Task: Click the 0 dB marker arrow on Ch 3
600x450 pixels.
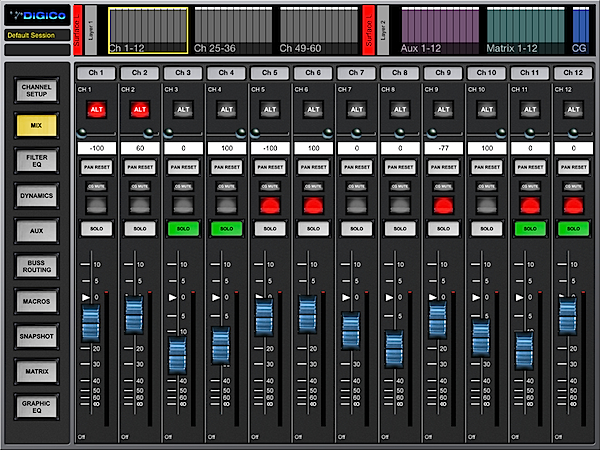Action: tap(173, 297)
